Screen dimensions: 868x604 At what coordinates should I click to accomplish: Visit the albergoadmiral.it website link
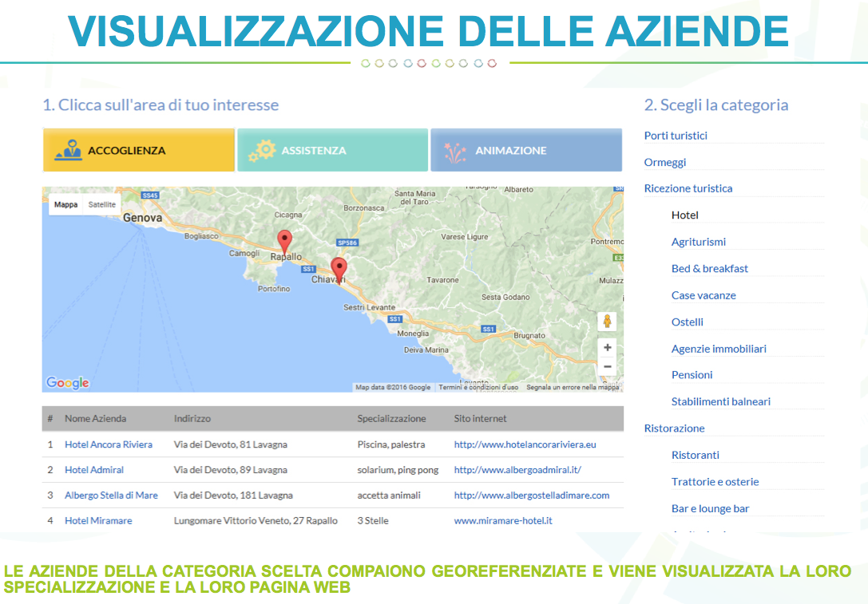pos(517,470)
